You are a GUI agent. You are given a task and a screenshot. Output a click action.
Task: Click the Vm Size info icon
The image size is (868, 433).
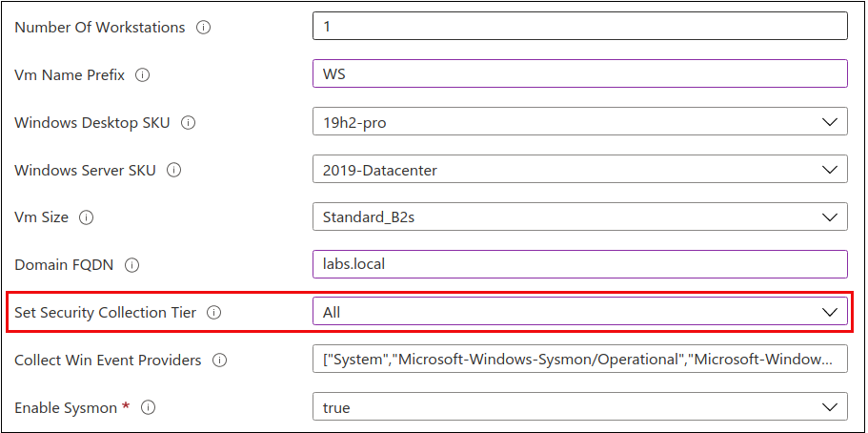coord(87,217)
